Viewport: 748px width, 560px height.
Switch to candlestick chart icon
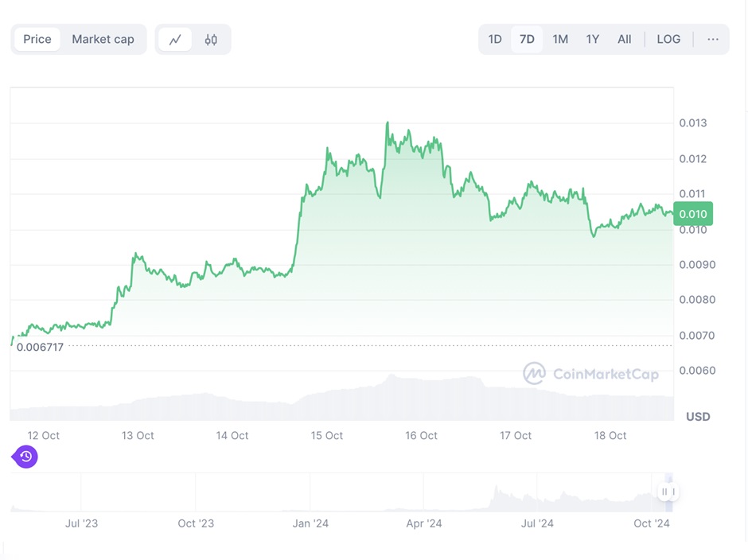tap(211, 39)
